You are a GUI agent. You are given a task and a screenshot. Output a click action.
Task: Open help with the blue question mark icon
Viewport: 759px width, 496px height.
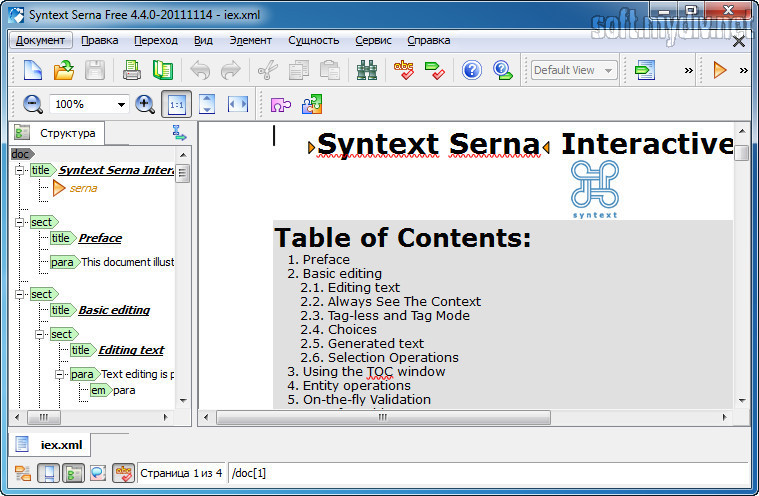click(x=471, y=70)
